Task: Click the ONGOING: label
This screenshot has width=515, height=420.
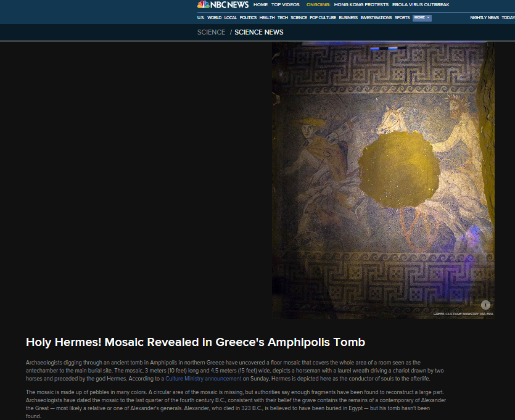Action: [318, 4]
